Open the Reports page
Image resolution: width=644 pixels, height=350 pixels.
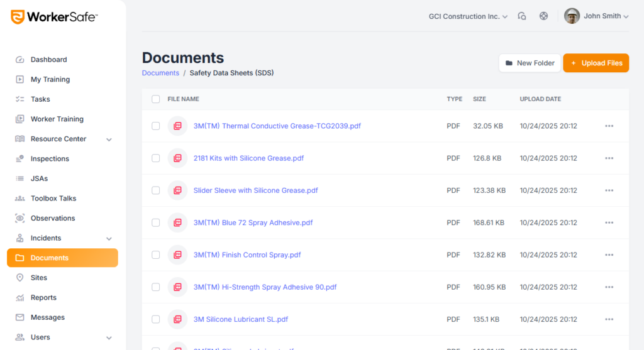point(62,297)
